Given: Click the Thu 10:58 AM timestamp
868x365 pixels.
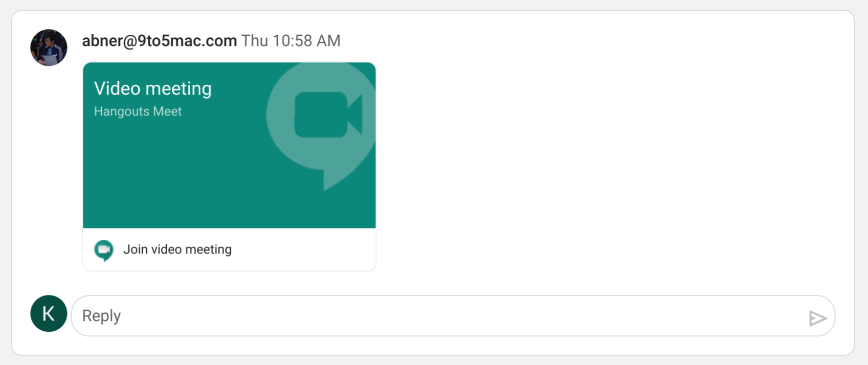Looking at the screenshot, I should (291, 41).
